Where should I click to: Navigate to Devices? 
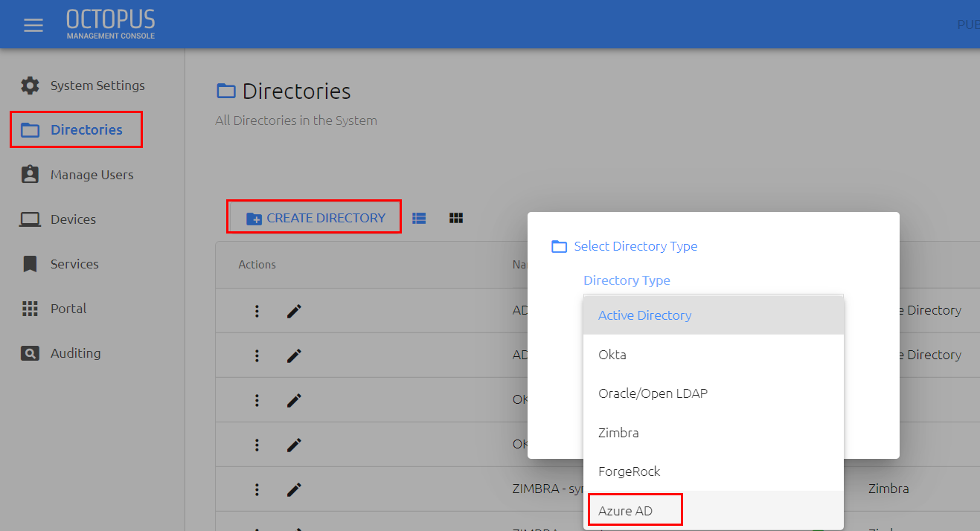pyautogui.click(x=73, y=219)
